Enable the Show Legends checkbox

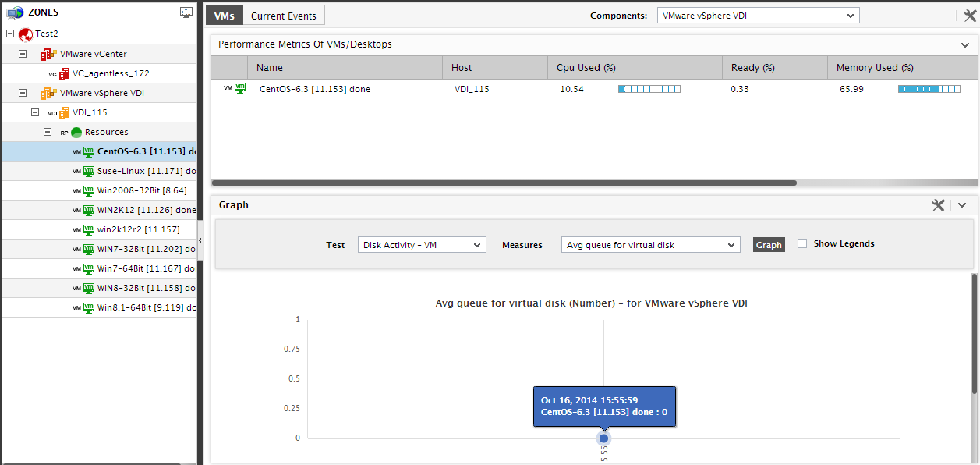pyautogui.click(x=802, y=244)
